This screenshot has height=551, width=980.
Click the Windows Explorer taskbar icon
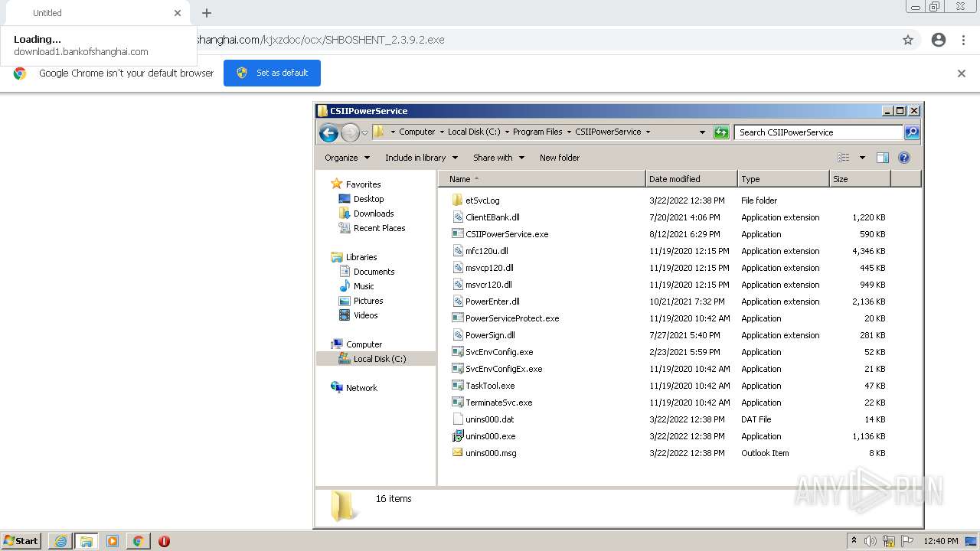[87, 541]
